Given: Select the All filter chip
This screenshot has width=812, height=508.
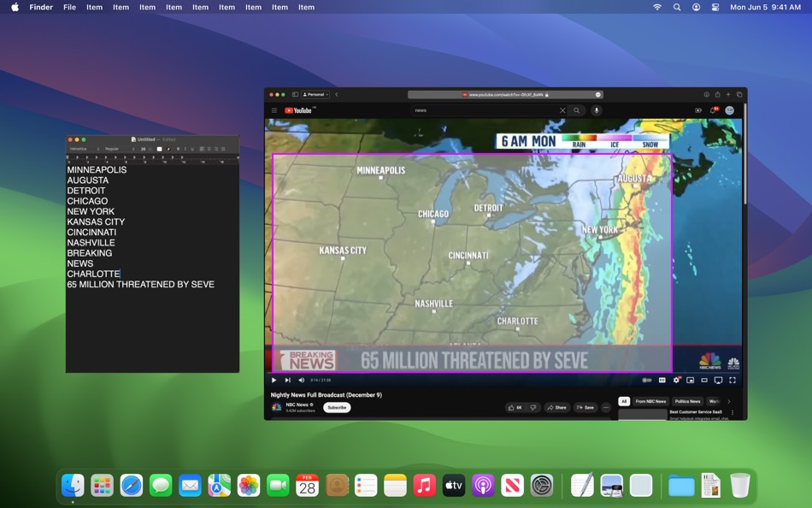Looking at the screenshot, I should [x=624, y=401].
